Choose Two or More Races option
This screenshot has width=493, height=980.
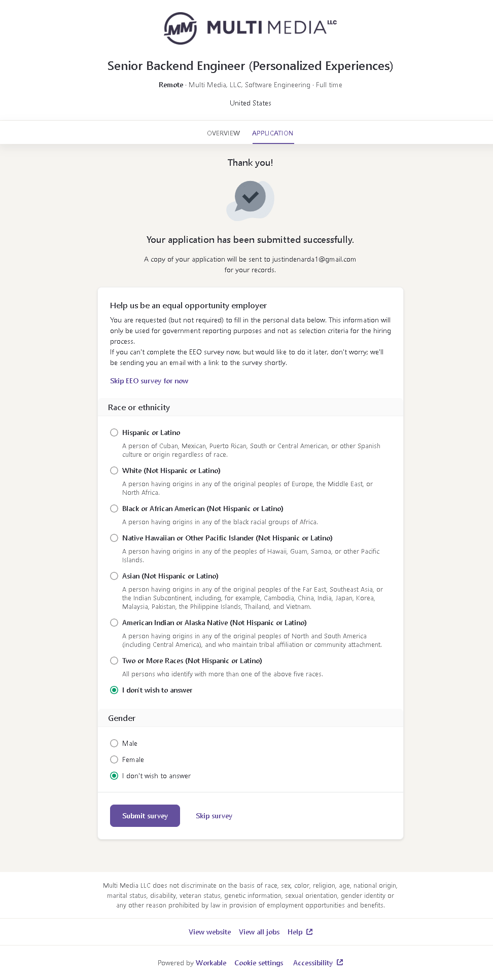114,661
